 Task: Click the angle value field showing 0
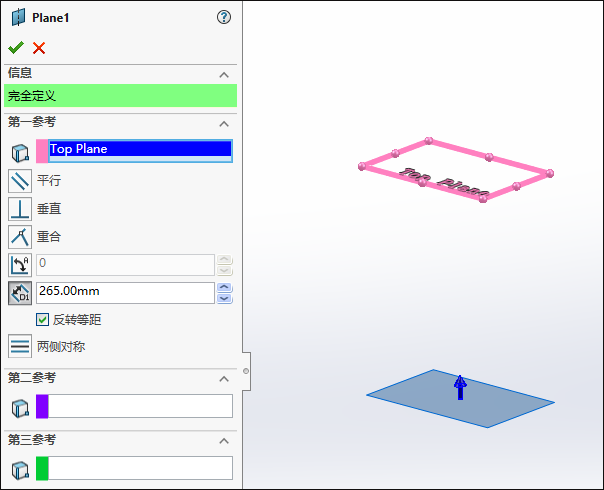(x=125, y=265)
